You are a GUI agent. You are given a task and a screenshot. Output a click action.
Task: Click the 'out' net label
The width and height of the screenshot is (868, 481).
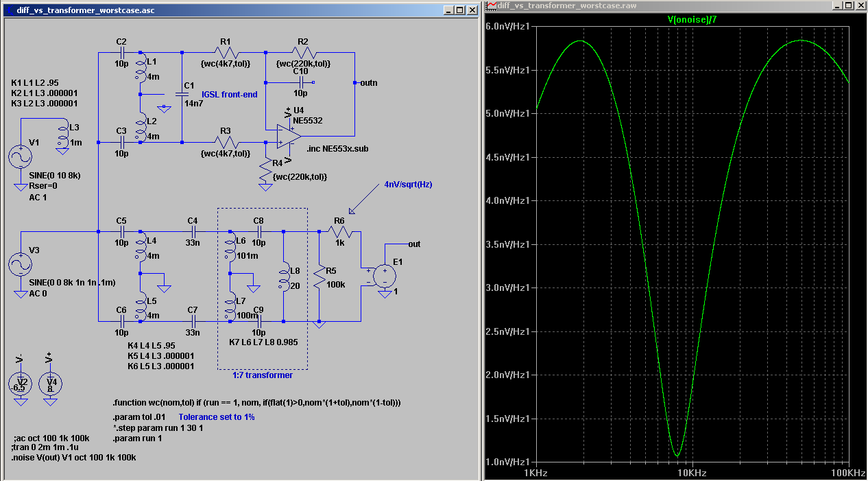tap(414, 244)
